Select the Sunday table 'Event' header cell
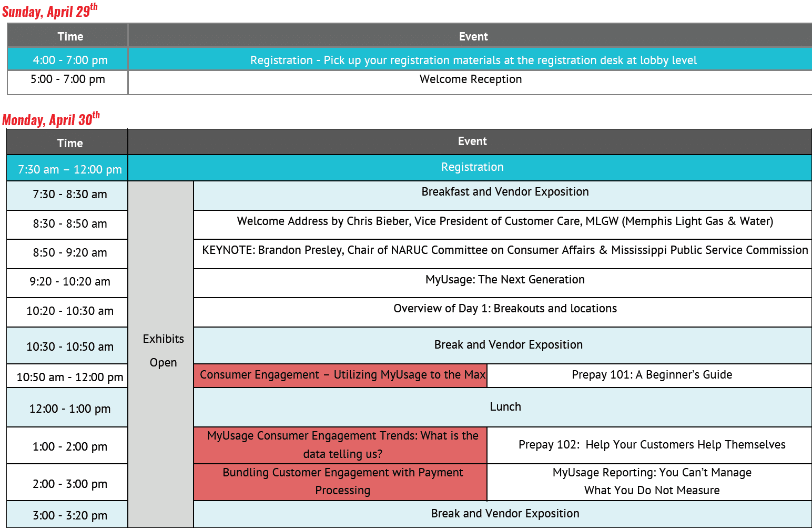 (x=471, y=36)
